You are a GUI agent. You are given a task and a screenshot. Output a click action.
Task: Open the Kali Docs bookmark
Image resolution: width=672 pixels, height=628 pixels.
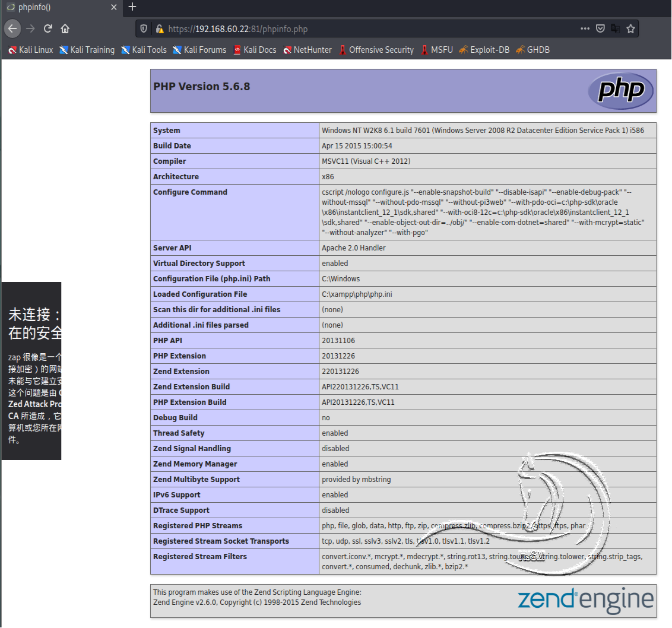255,50
